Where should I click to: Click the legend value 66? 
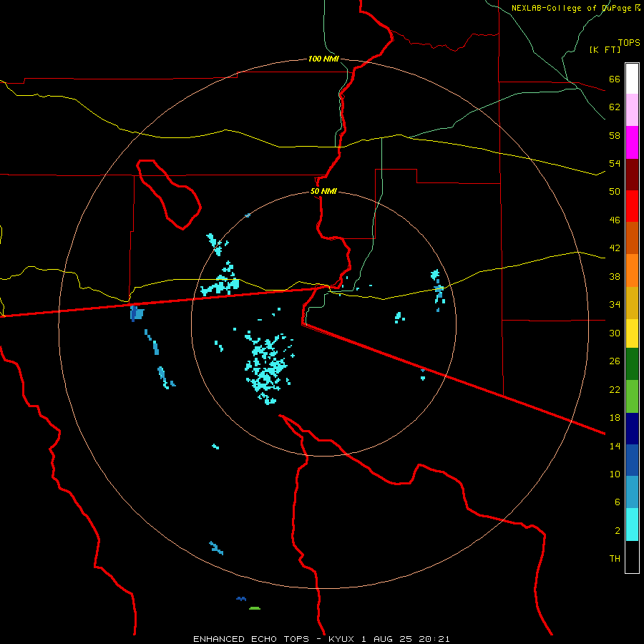click(x=615, y=79)
